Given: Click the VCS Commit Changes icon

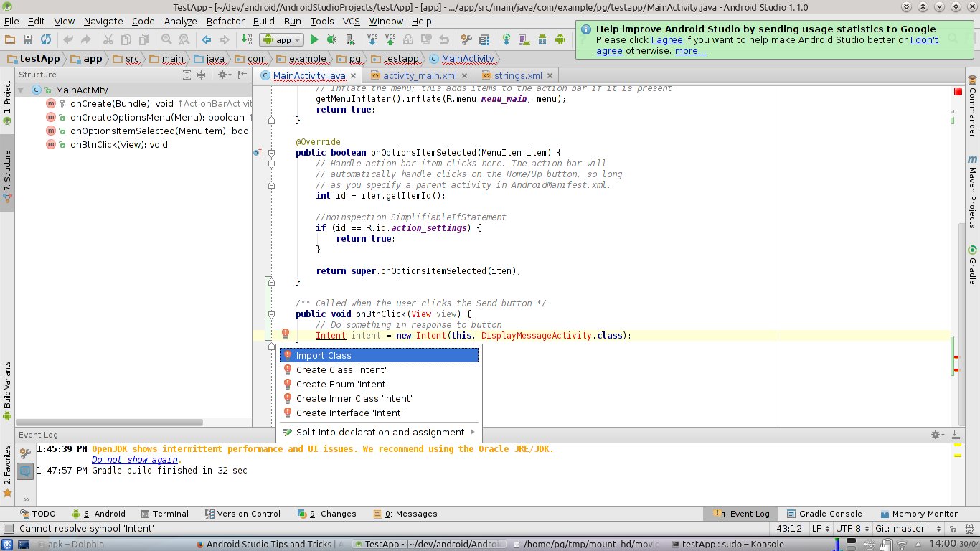Looking at the screenshot, I should (390, 39).
